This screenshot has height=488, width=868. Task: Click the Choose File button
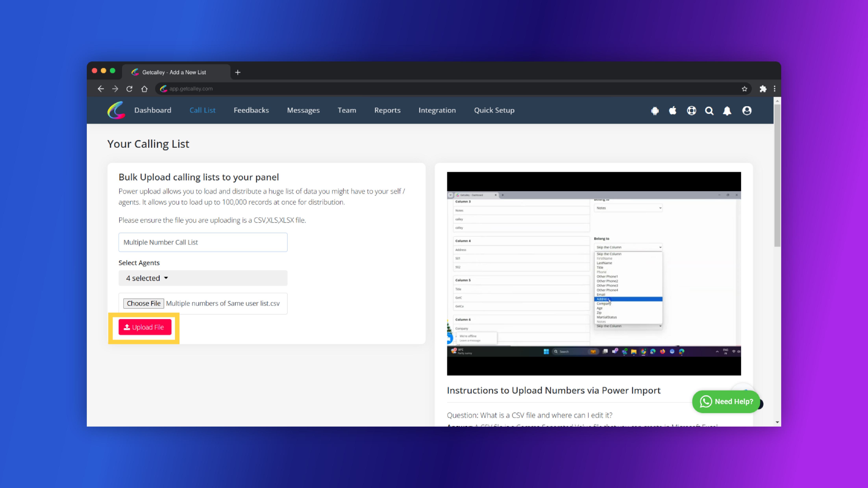point(143,304)
